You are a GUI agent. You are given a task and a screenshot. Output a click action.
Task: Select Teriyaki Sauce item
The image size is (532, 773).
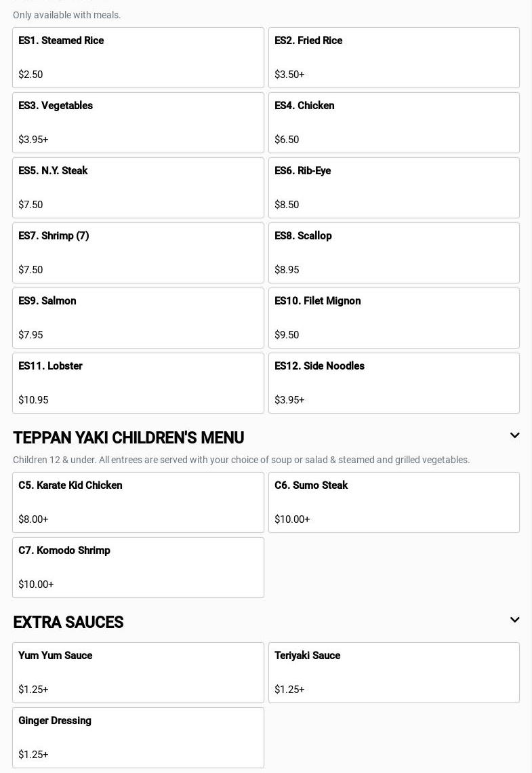point(394,673)
